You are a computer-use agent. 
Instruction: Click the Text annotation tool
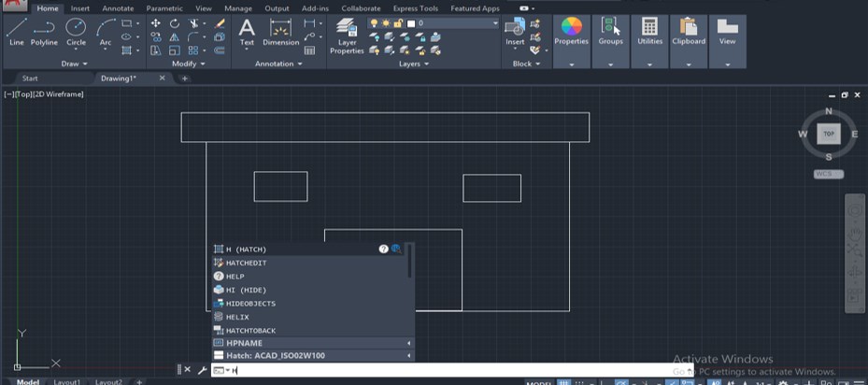(x=247, y=32)
